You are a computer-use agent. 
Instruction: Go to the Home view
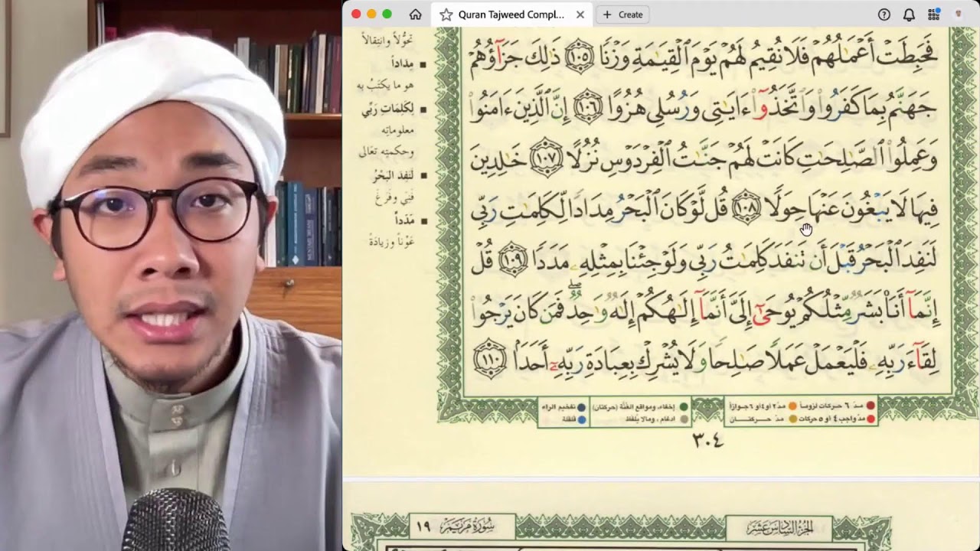(x=415, y=15)
